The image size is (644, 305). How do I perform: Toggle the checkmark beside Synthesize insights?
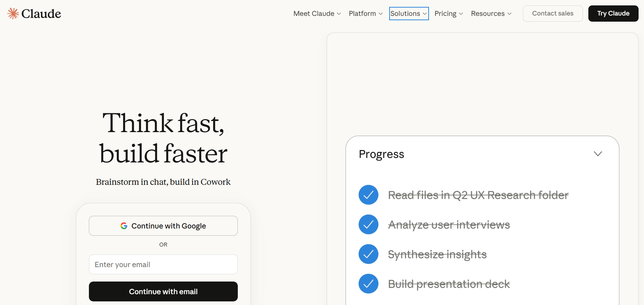(x=368, y=254)
